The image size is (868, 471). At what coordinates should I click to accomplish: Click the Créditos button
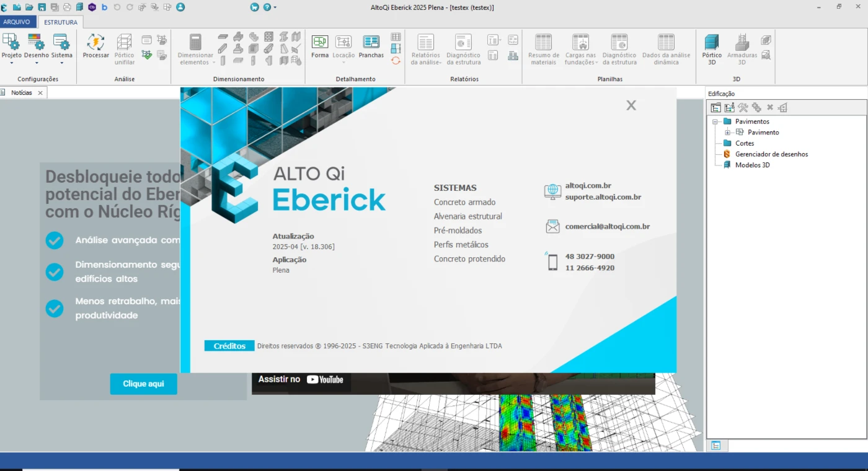coord(229,346)
